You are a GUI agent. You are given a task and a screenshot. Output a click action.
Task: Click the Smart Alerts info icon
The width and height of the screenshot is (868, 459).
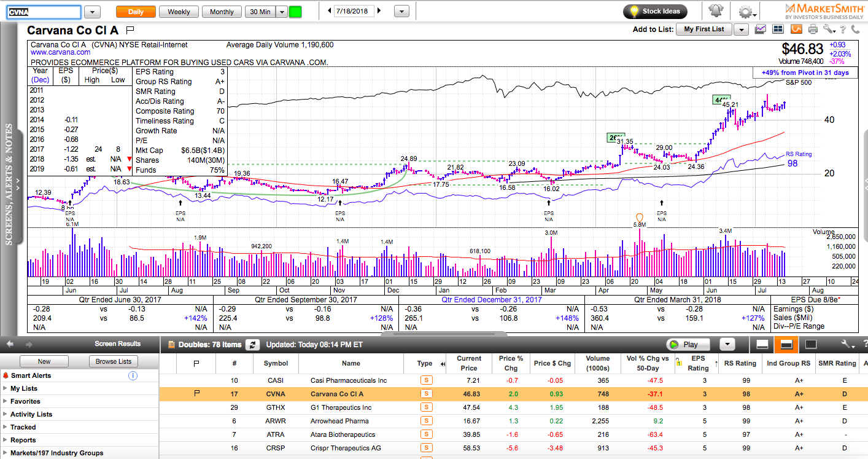point(133,375)
